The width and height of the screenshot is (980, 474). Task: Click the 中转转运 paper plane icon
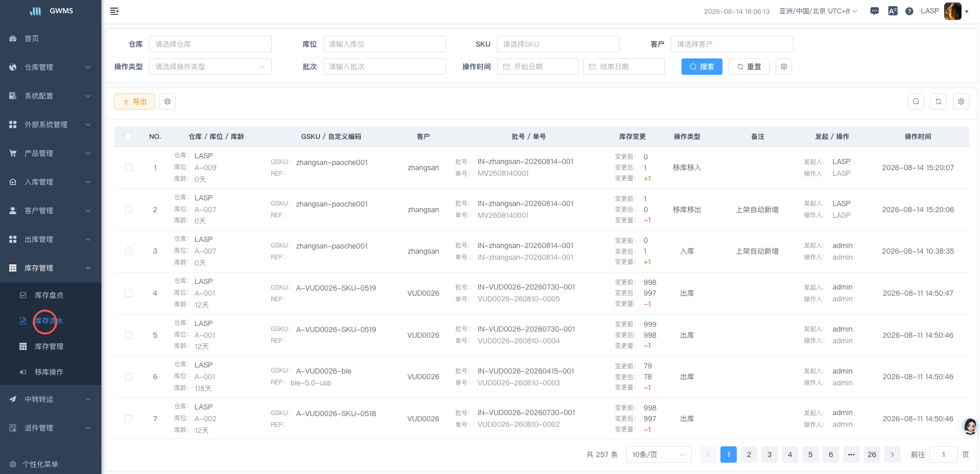[13, 399]
